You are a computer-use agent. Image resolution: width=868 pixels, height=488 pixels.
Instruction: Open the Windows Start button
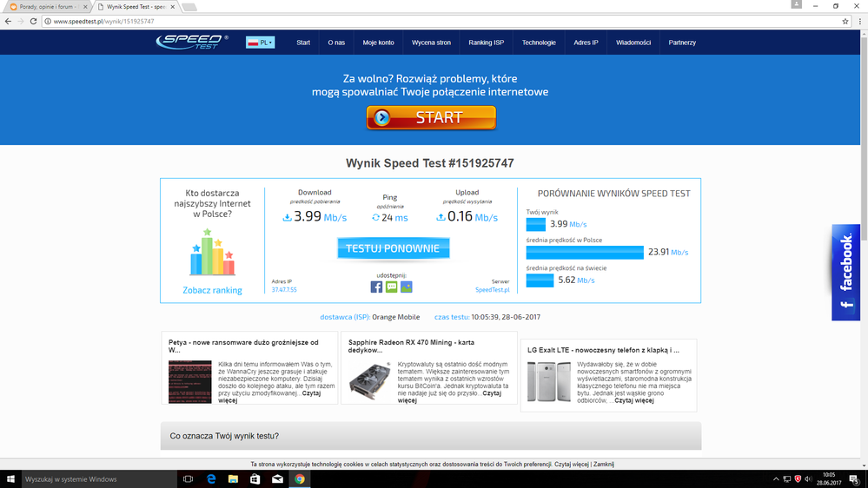coord(10,479)
